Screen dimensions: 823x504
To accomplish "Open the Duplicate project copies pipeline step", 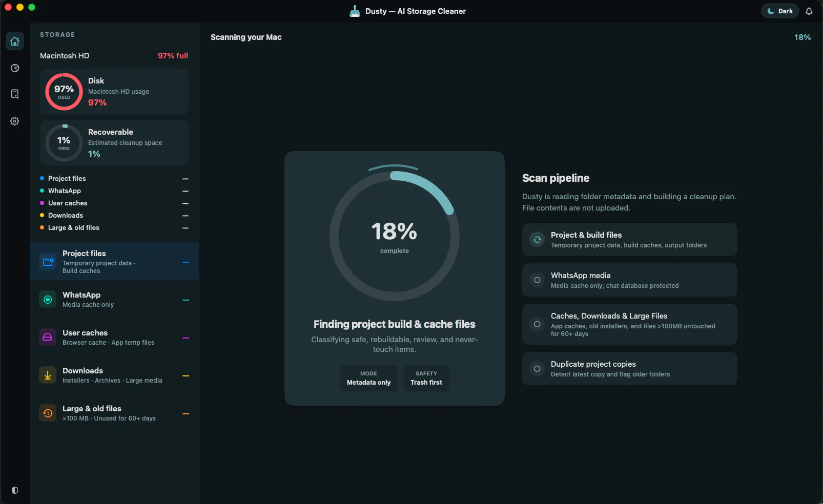I will click(629, 369).
